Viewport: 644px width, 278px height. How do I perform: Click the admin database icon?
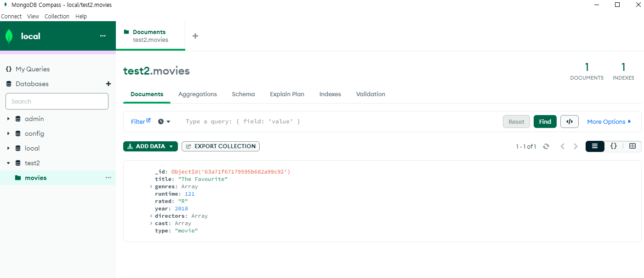(18, 119)
